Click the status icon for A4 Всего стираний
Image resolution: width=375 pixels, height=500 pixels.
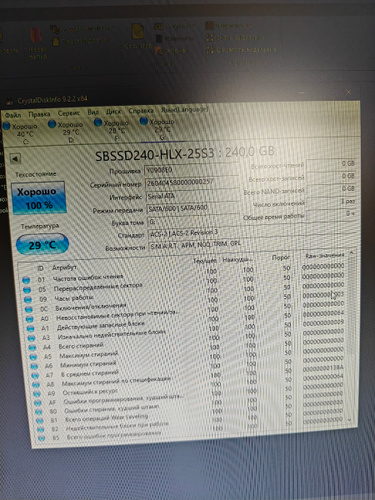pos(32,348)
